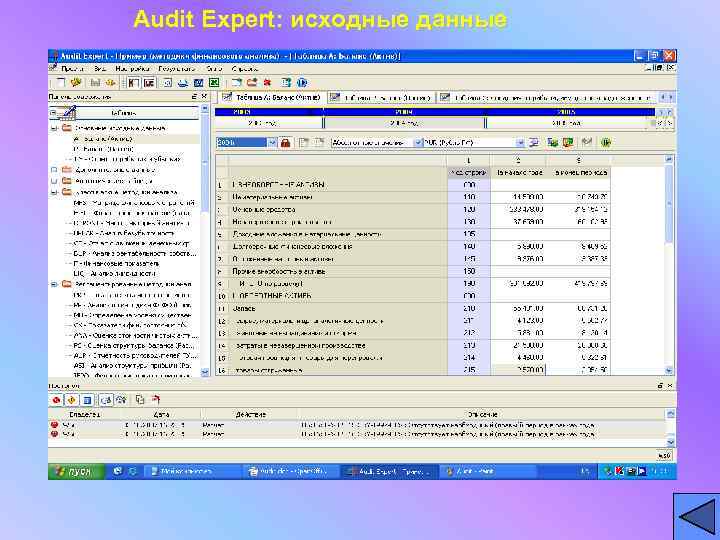The image size is (720, 540).
Task: Click the red arrow icon in the messages toolbar
Action: 156,400
